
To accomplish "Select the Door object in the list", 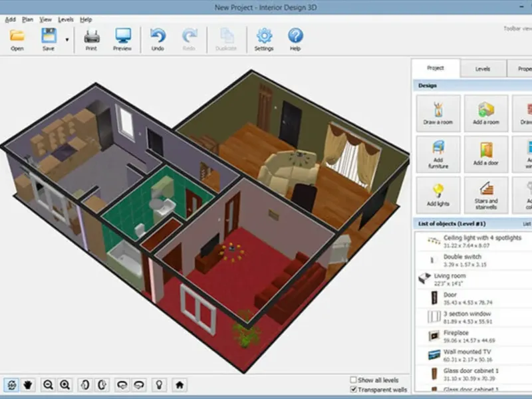I will pyautogui.click(x=473, y=298).
